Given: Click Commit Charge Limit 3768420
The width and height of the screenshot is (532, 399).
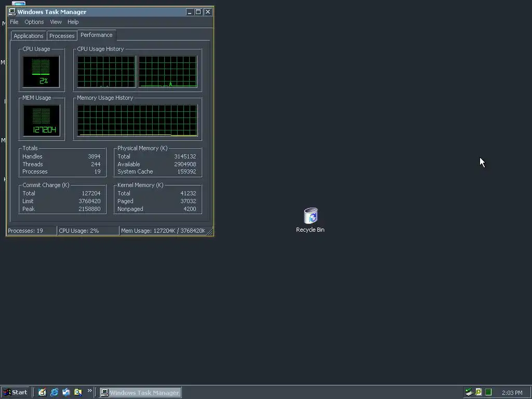Looking at the screenshot, I should point(89,201).
